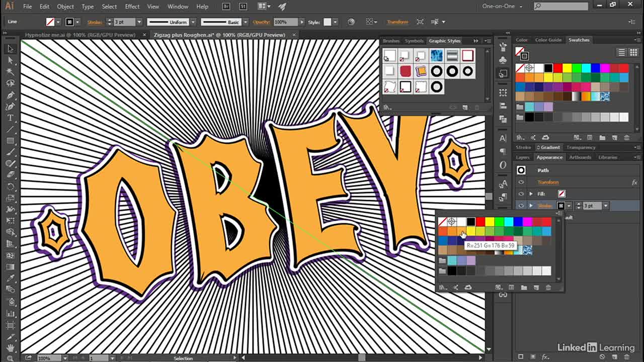This screenshot has width=644, height=362.
Task: Select the Rotate tool
Action: click(10, 187)
